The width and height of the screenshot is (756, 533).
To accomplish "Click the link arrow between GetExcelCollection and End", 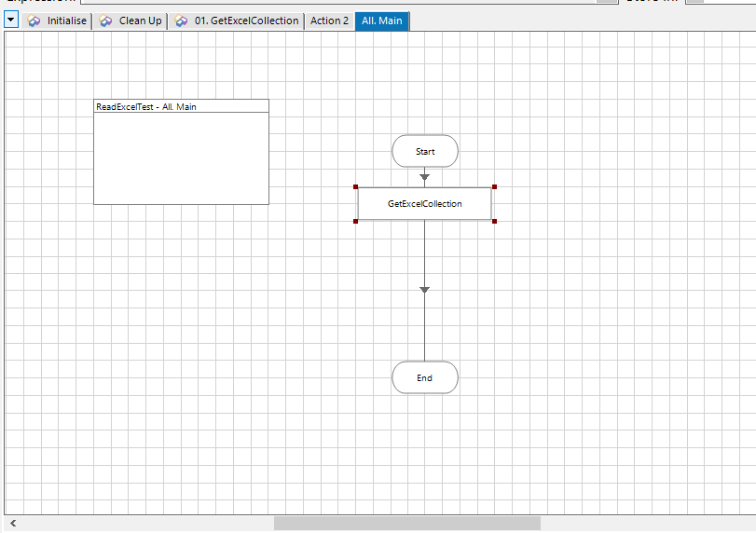I will [x=424, y=290].
